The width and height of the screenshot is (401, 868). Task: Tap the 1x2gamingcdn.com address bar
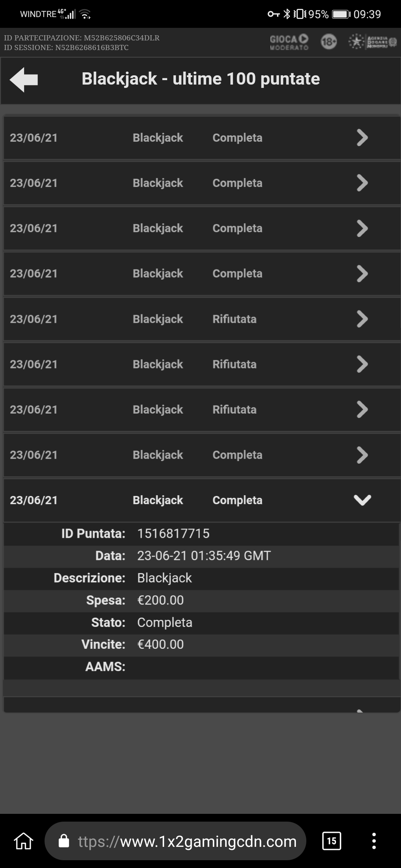click(175, 841)
